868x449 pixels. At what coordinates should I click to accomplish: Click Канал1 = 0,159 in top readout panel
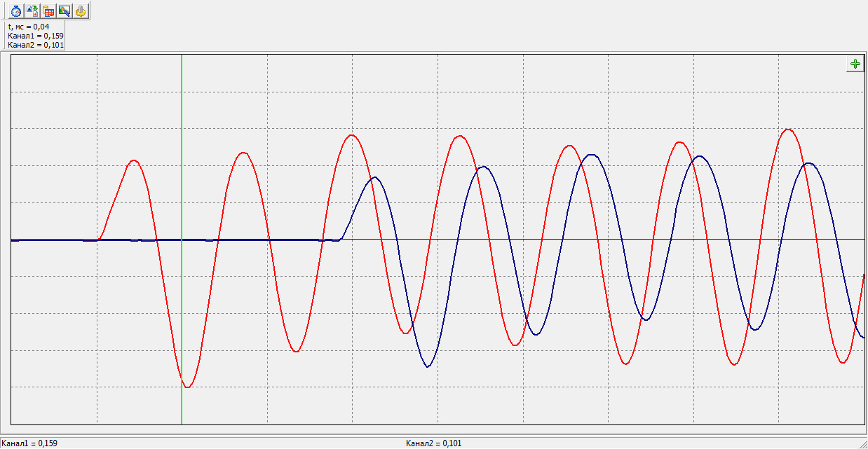35,36
